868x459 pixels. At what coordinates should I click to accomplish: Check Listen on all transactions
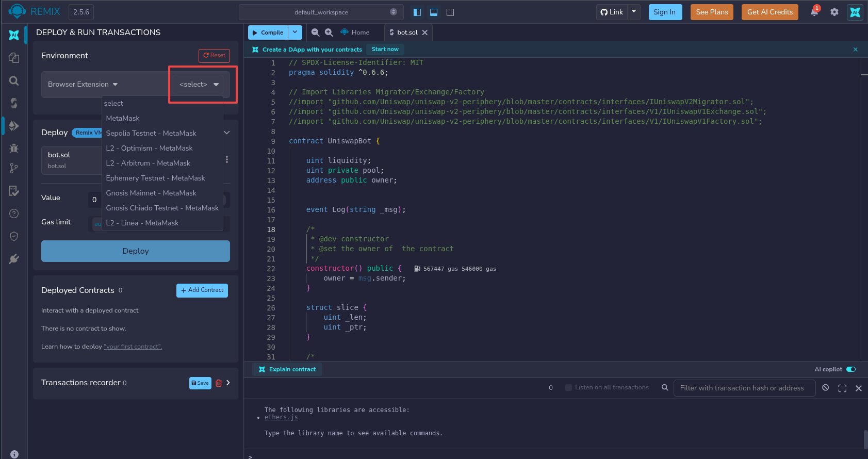pos(568,388)
